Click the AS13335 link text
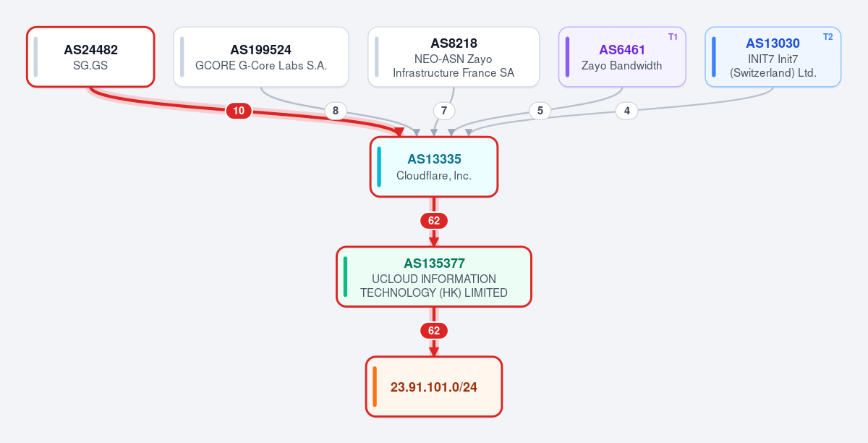Screen dimensions: 868x443 click(x=434, y=159)
